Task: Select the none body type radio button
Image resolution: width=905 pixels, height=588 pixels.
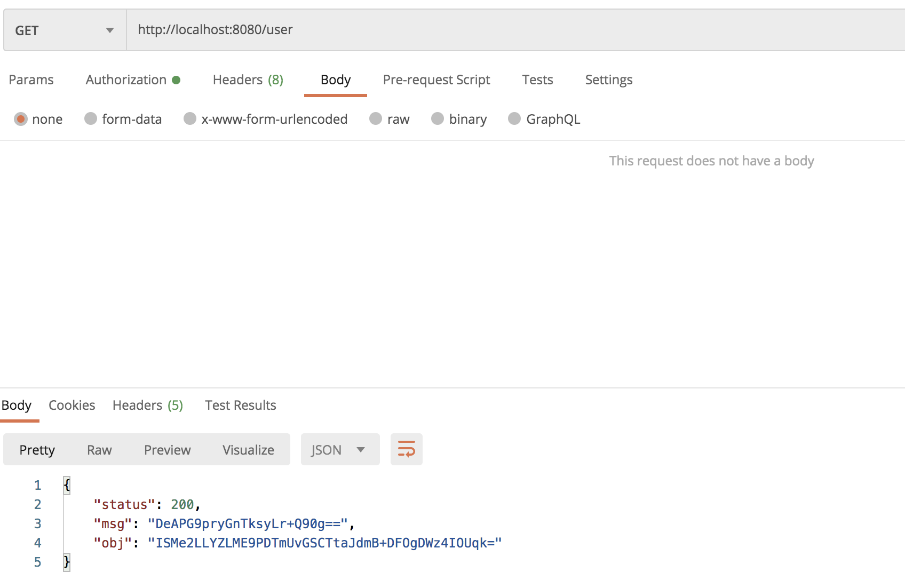Action: (21, 119)
